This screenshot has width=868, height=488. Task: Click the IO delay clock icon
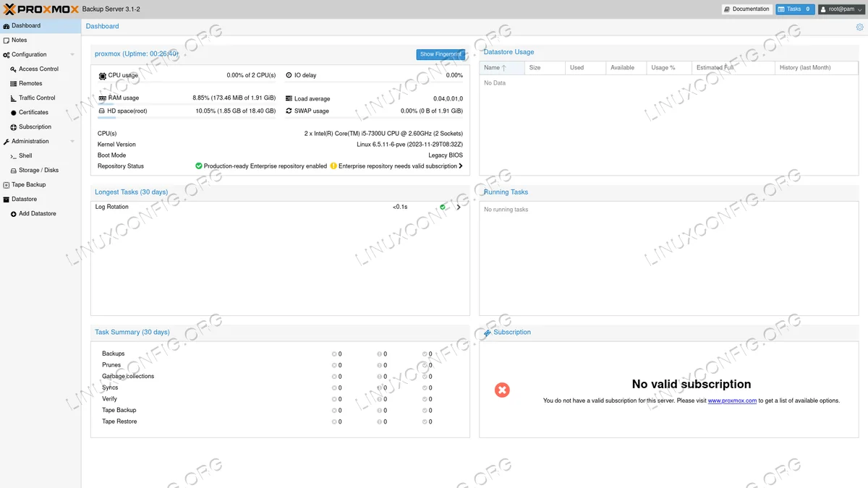coord(289,75)
